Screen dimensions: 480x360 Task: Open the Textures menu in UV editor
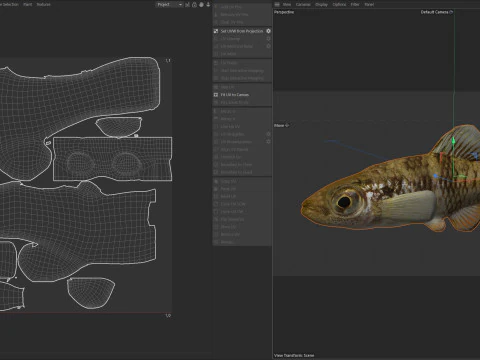click(x=44, y=4)
